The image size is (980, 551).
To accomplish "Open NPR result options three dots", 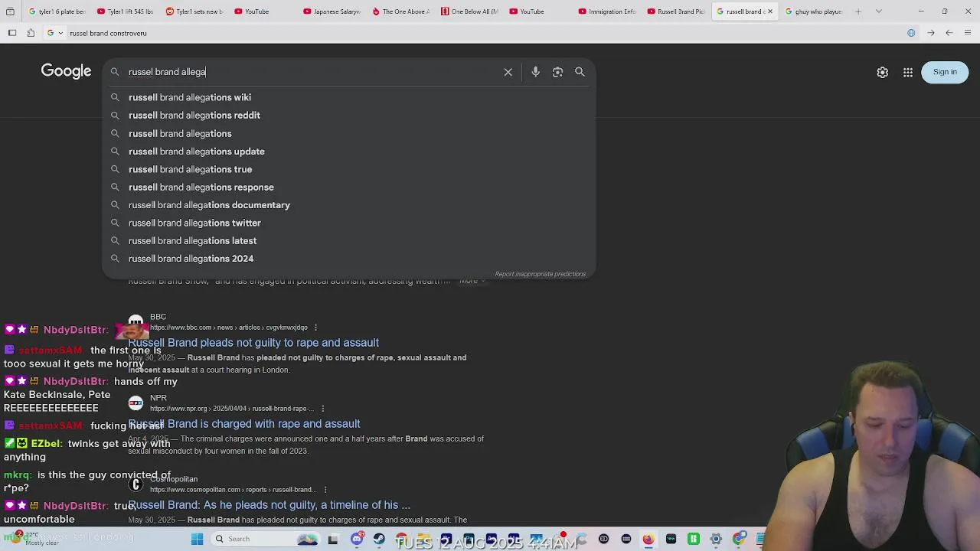I will [x=322, y=409].
